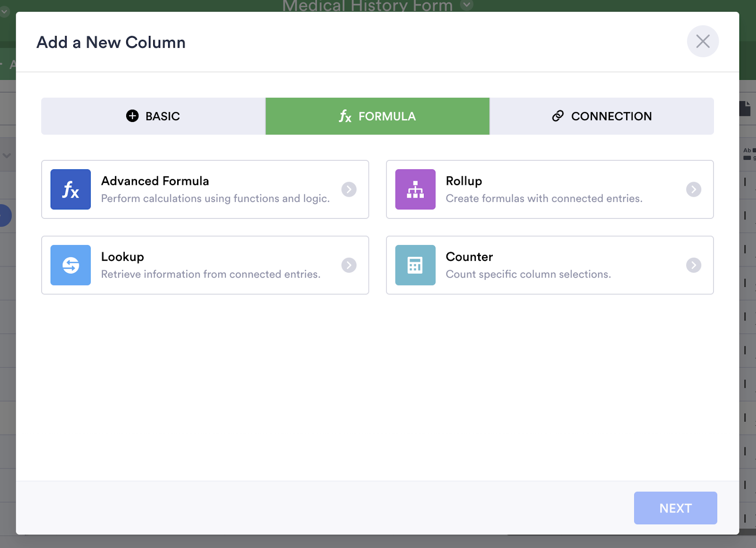Switch to the BASIC tab
Screen dimensions: 756x548
tap(153, 116)
